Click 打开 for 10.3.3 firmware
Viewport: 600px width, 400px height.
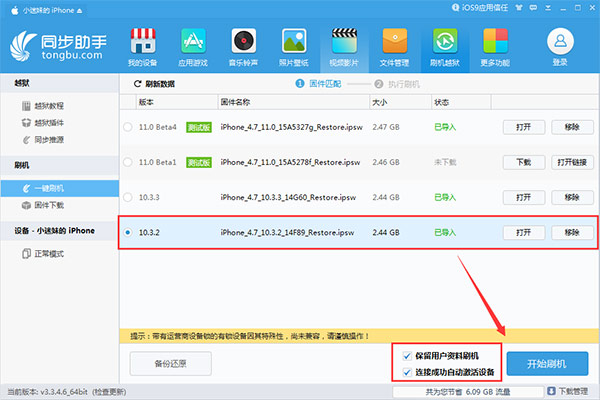click(x=523, y=197)
